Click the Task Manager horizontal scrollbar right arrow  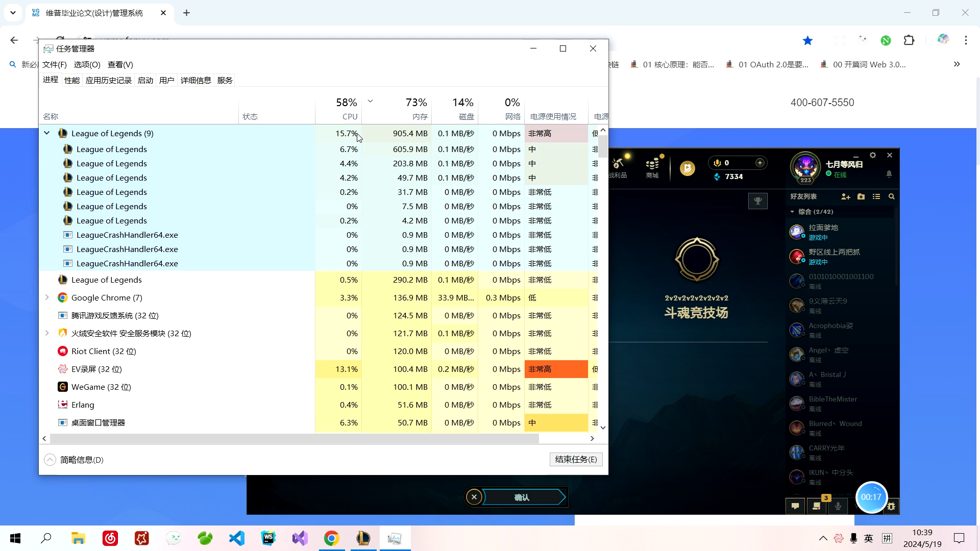pos(592,438)
